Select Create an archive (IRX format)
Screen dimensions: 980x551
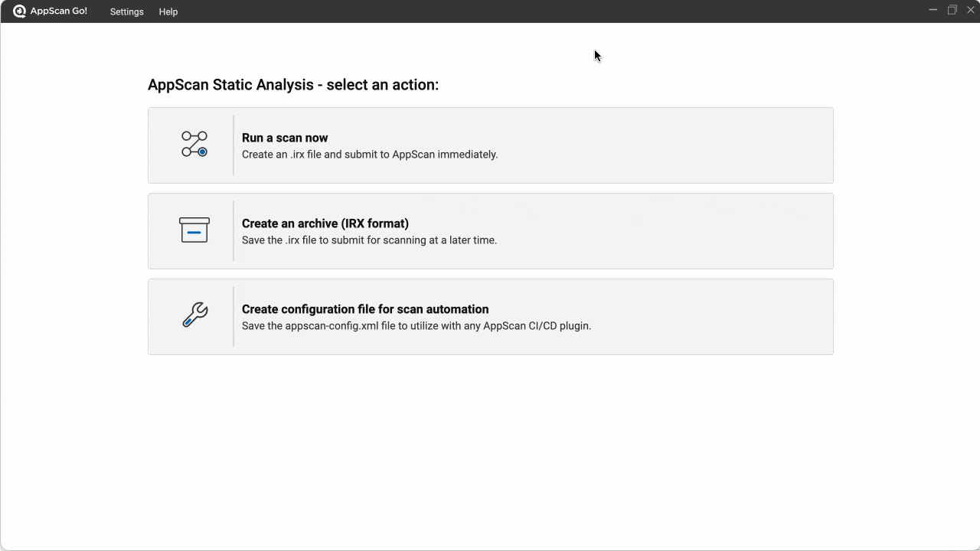click(x=491, y=231)
